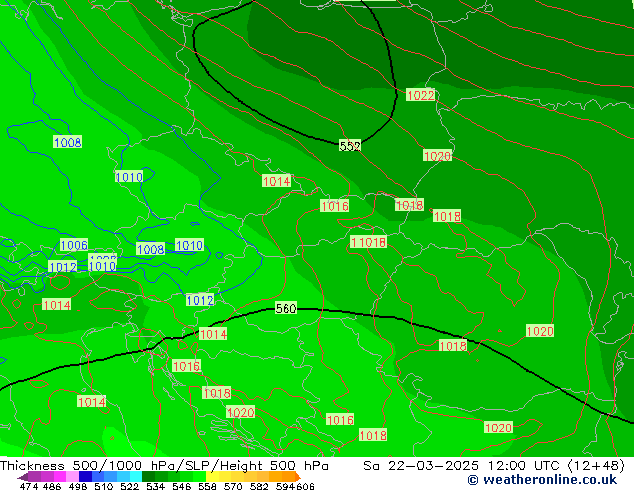Click the 'Sa 22-03-2025 12:00 UTC (12+48)' timestamp
634x490 pixels.
[x=494, y=466]
